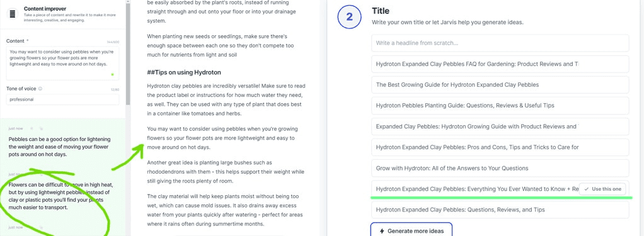Viewport: 644px width, 236px height.
Task: Select 'Grow with Hydroton: All of the Answers' title
Action: click(500, 168)
